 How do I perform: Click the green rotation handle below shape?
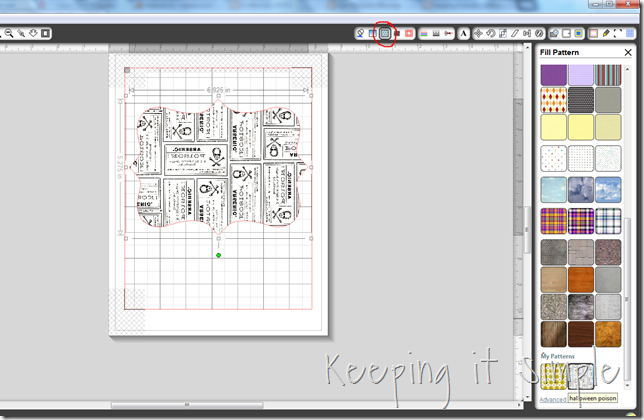click(x=219, y=255)
